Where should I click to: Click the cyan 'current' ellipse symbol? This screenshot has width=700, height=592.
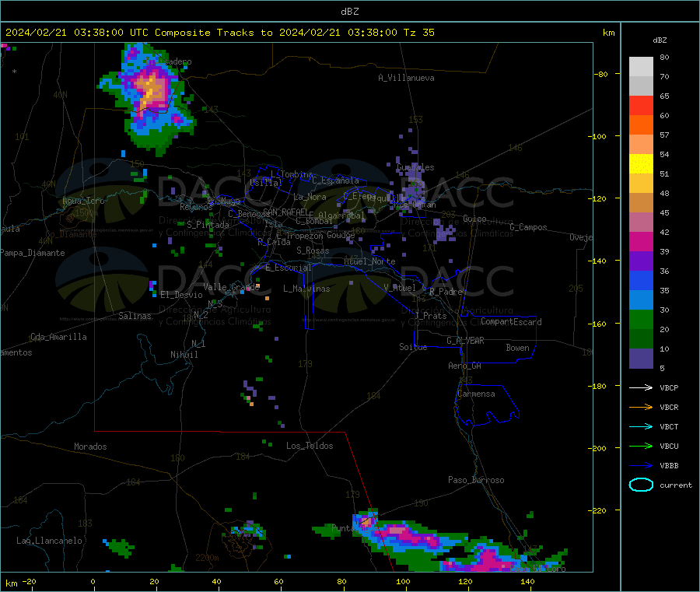641,485
